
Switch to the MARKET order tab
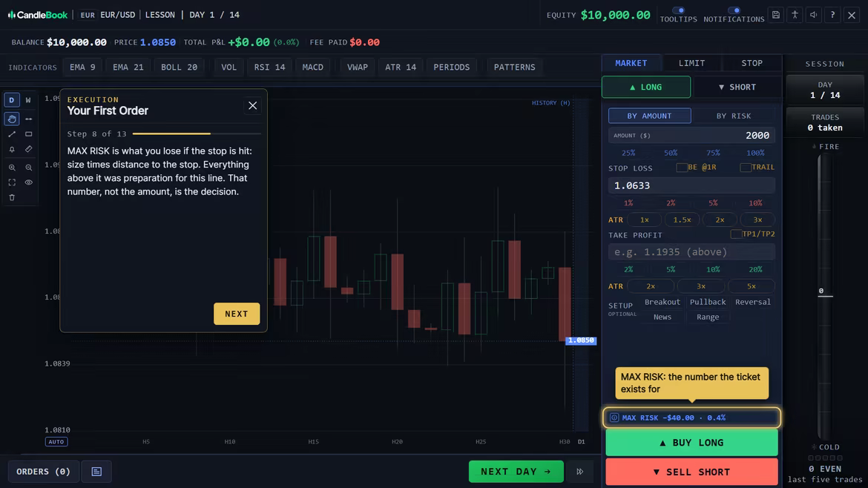tap(631, 63)
